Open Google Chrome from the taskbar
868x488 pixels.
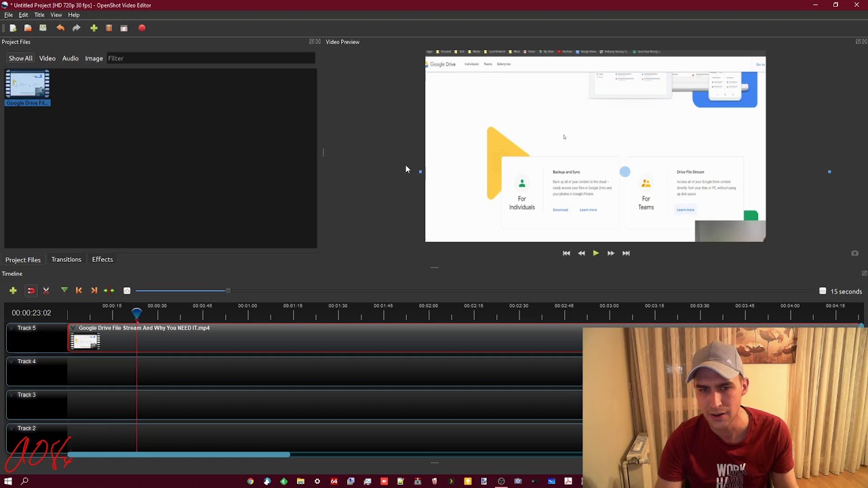(x=250, y=481)
